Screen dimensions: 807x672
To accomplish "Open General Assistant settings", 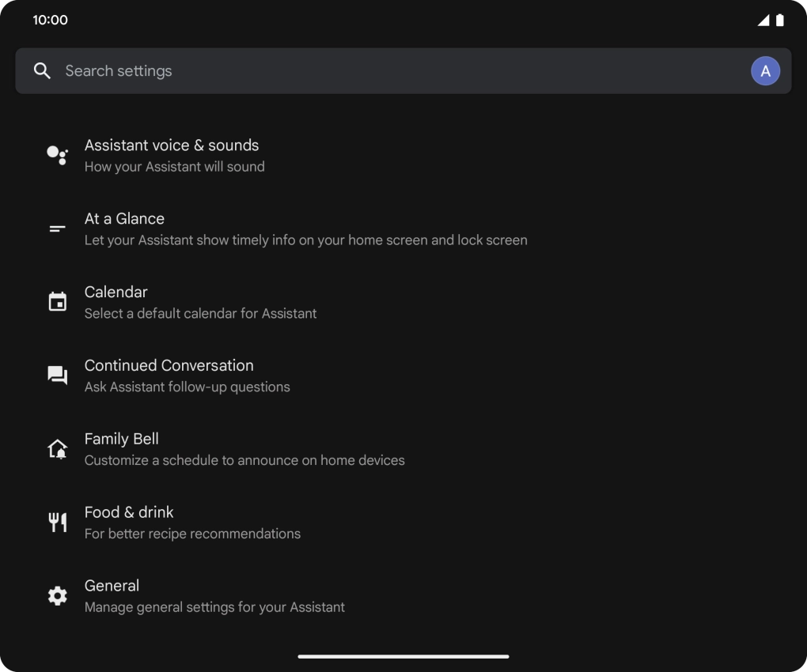I will [x=214, y=596].
